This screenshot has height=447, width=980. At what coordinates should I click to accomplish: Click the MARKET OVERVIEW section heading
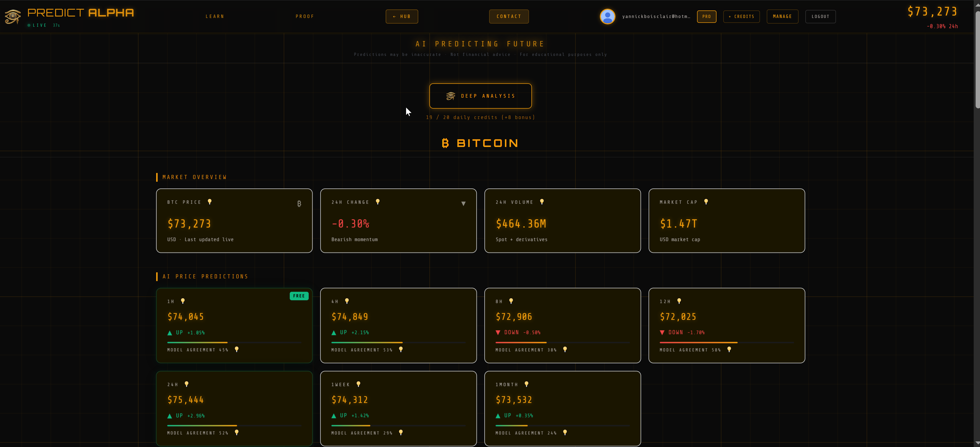click(194, 177)
